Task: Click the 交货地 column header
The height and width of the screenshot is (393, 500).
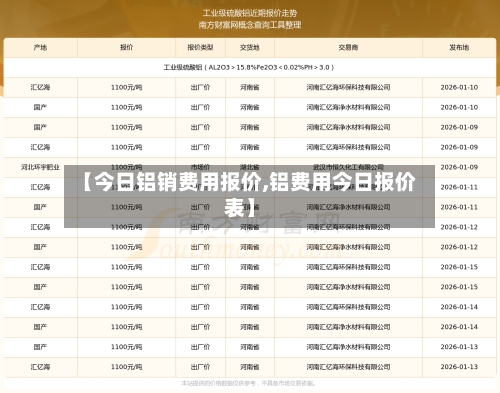Action: coord(250,48)
